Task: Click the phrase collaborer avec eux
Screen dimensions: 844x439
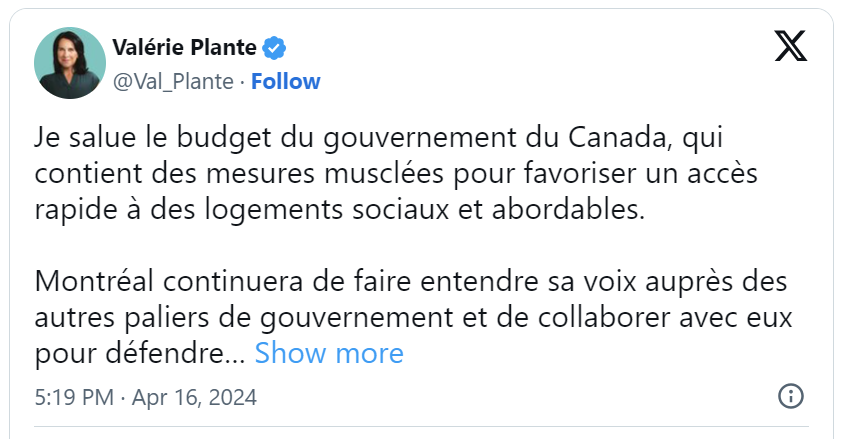Action: [x=665, y=317]
